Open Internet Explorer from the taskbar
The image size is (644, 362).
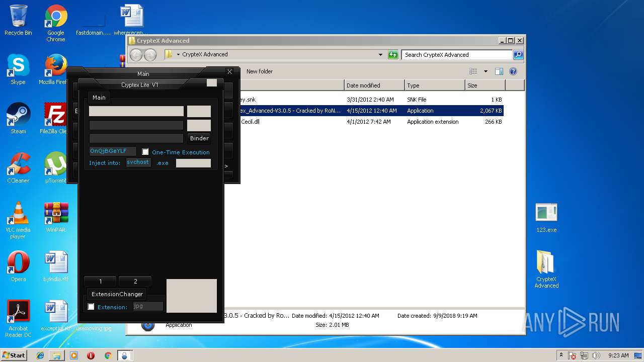click(40, 355)
